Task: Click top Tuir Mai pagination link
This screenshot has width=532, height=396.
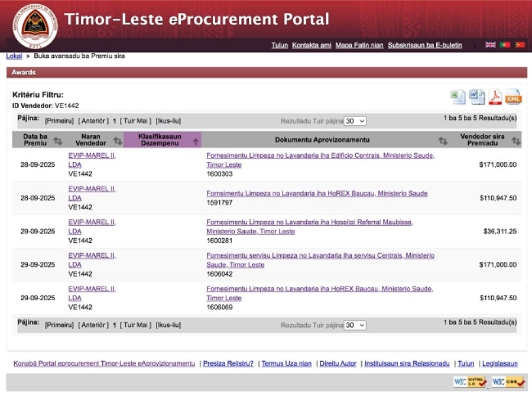Action: [135, 121]
